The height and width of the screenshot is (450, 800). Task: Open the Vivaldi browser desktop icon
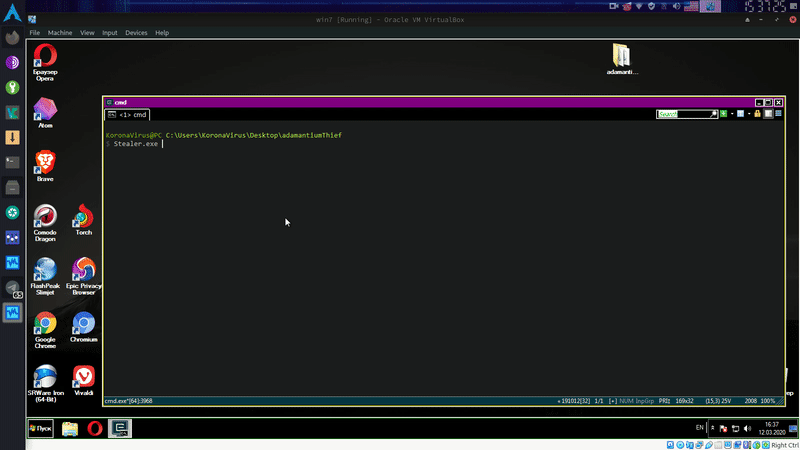point(84,380)
